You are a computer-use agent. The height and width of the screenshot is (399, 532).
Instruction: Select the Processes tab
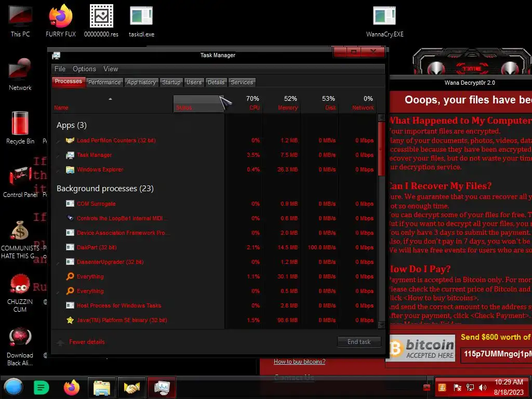tap(68, 82)
